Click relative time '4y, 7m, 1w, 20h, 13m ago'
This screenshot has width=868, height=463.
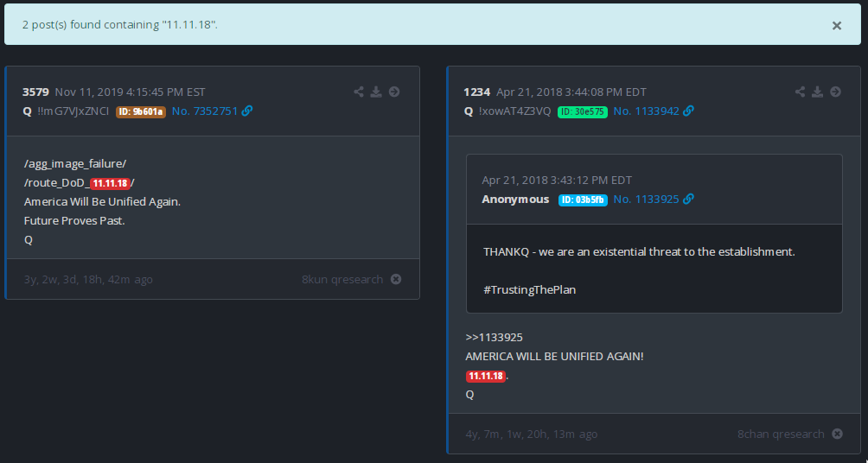pyautogui.click(x=532, y=434)
